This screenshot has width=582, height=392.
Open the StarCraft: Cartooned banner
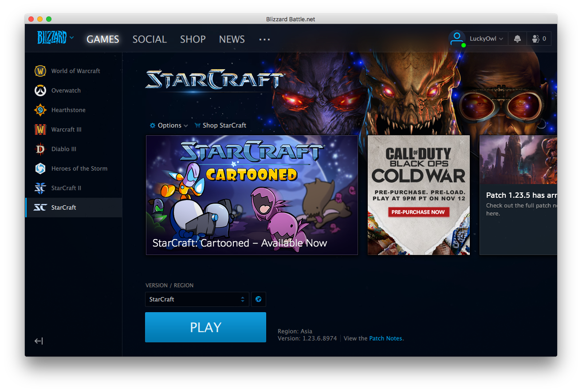(x=252, y=195)
